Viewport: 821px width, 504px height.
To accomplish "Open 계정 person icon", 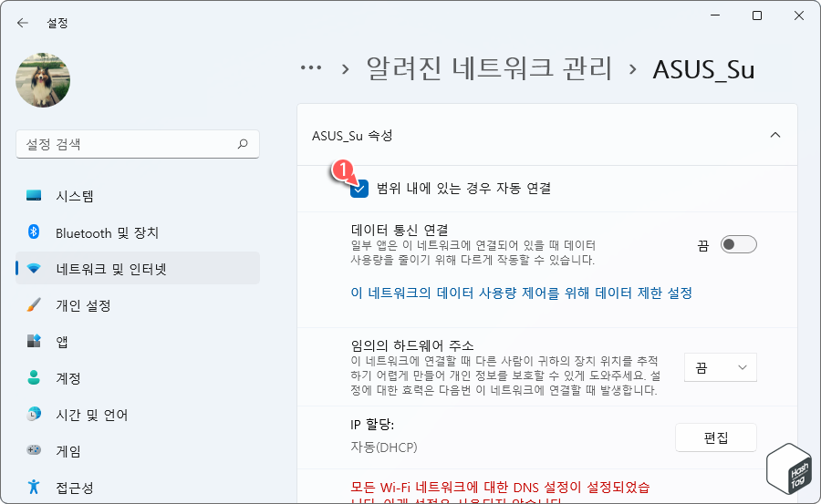I will [x=34, y=377].
